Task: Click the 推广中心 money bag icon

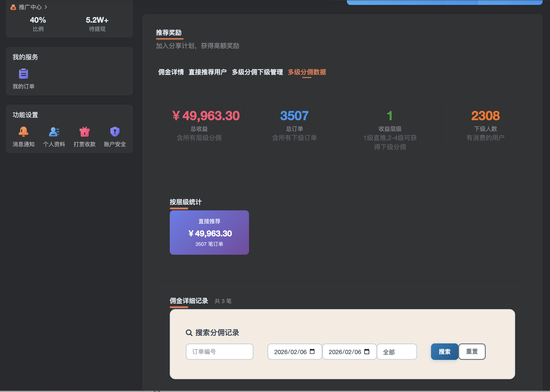Action: tap(13, 7)
